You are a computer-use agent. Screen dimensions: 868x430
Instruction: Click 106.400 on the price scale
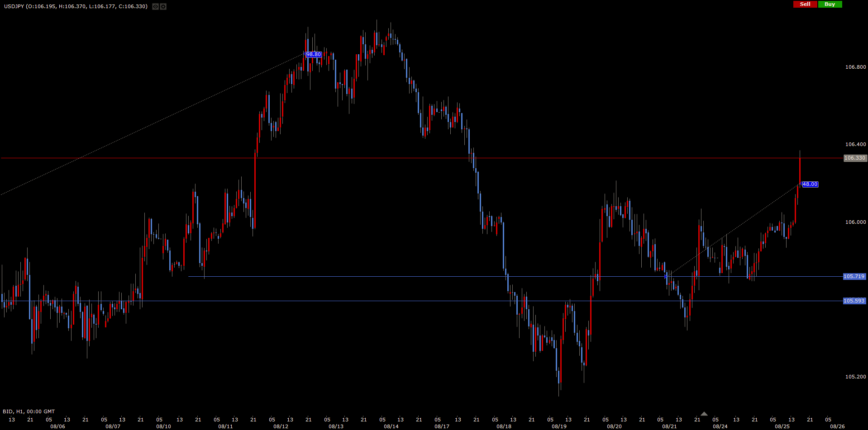point(855,144)
